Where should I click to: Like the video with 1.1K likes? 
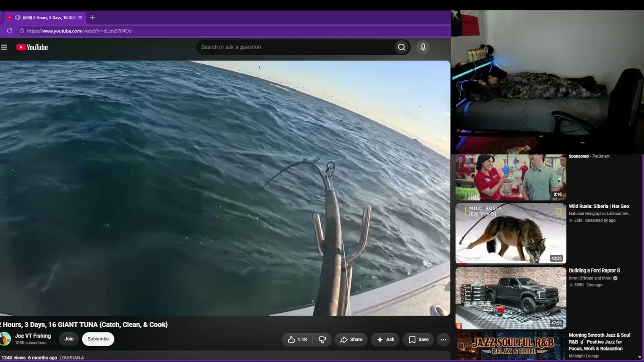[x=297, y=340]
